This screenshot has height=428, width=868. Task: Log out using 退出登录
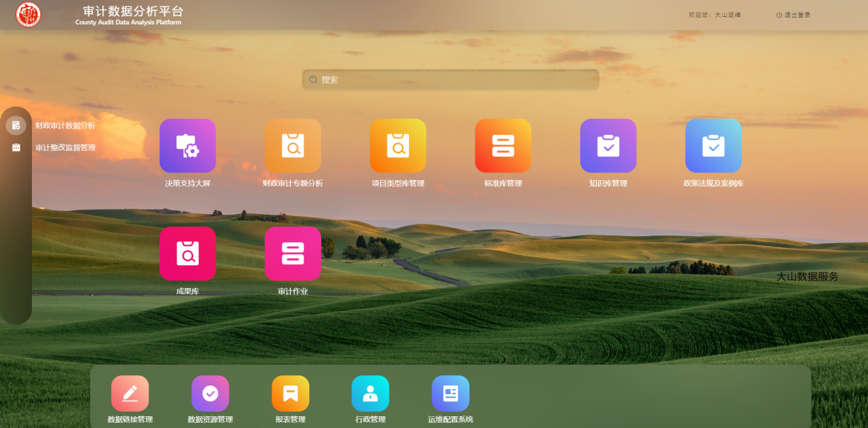pyautogui.click(x=793, y=15)
